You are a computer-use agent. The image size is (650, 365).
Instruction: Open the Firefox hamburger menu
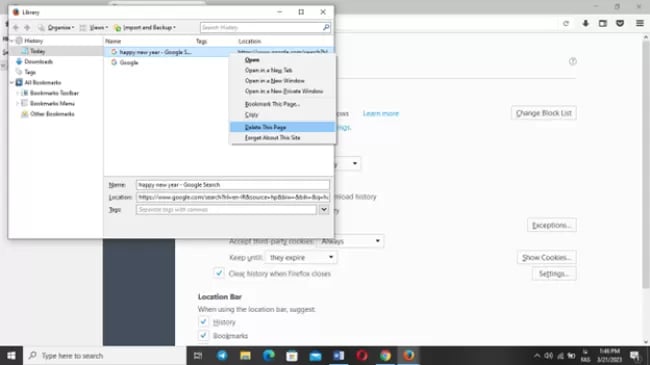(x=640, y=24)
